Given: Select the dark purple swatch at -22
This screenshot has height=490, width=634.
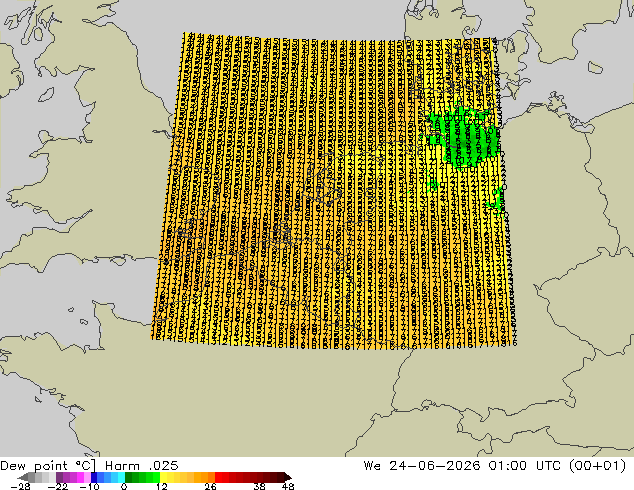Looking at the screenshot, I should [59, 477].
